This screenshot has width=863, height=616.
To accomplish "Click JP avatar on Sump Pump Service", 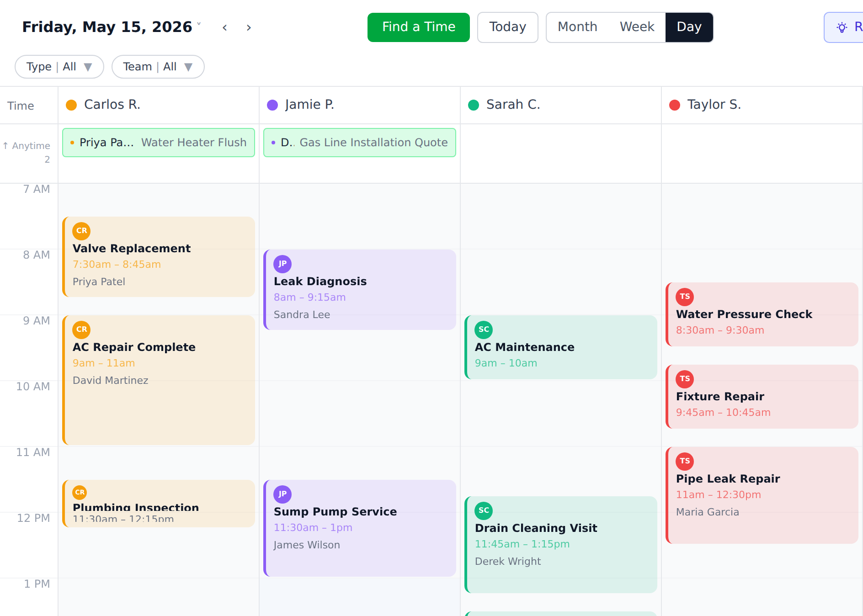I will (x=282, y=494).
